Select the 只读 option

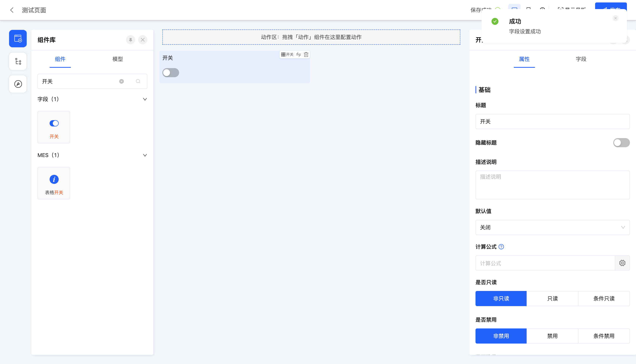pyautogui.click(x=552, y=299)
